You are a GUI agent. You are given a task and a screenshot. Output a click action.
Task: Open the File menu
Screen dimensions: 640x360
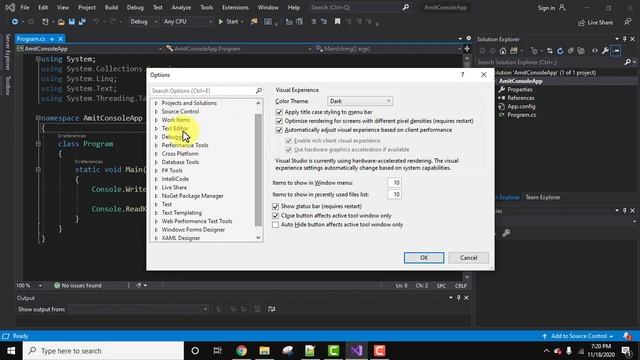tap(25, 7)
